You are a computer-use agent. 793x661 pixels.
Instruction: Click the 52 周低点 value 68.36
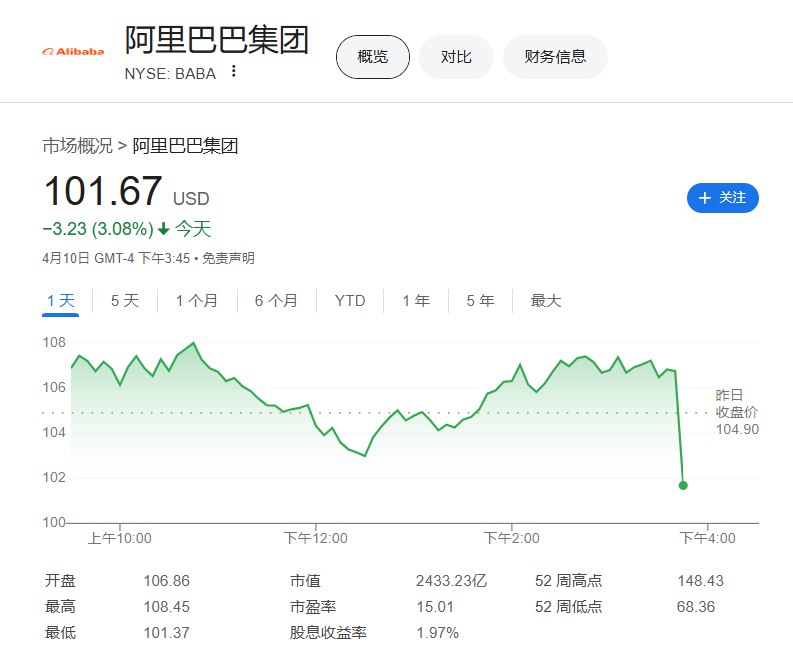tap(696, 606)
